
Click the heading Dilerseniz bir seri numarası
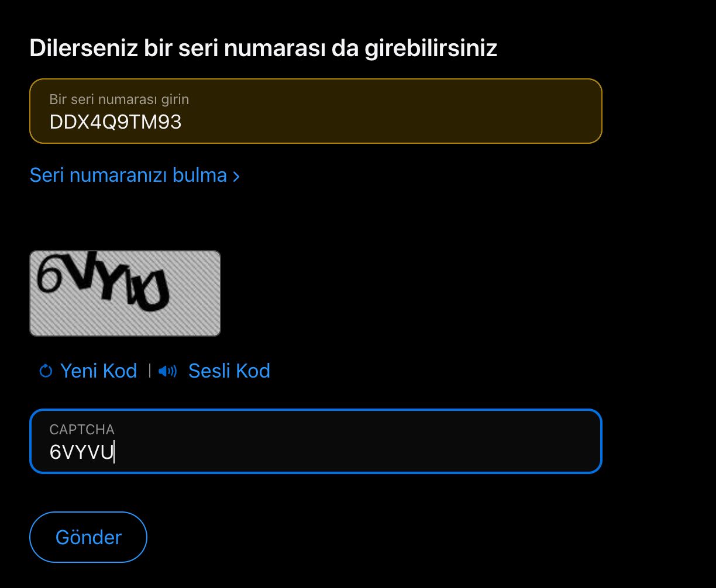click(x=263, y=48)
